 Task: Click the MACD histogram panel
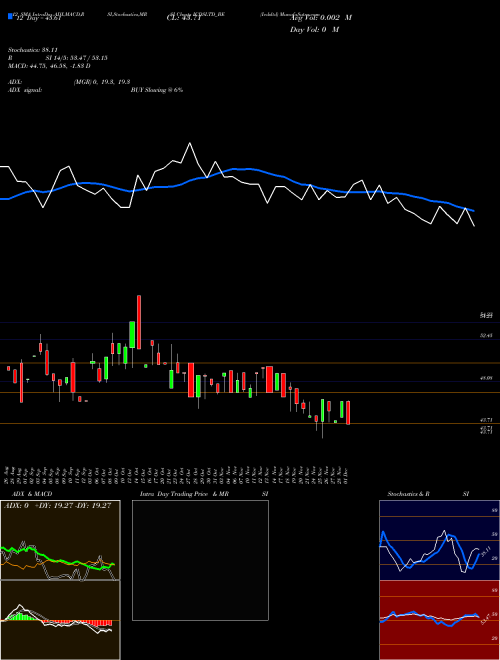[x=60, y=620]
